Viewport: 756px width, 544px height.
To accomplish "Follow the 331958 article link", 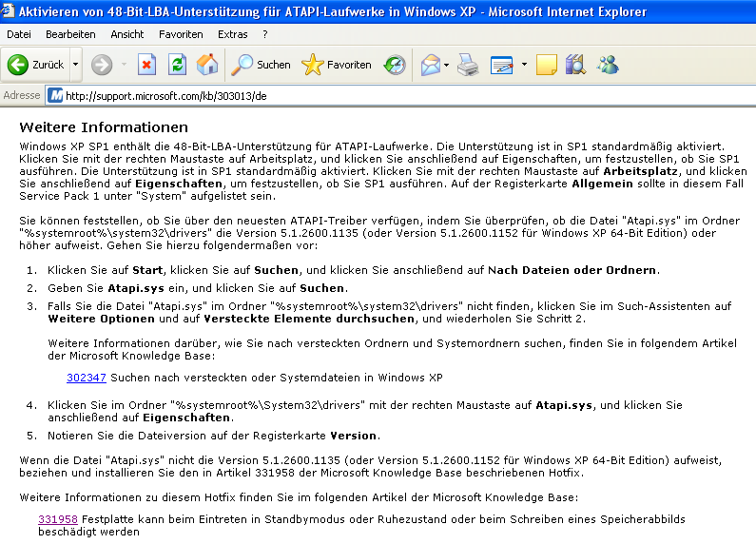I will click(58, 519).
